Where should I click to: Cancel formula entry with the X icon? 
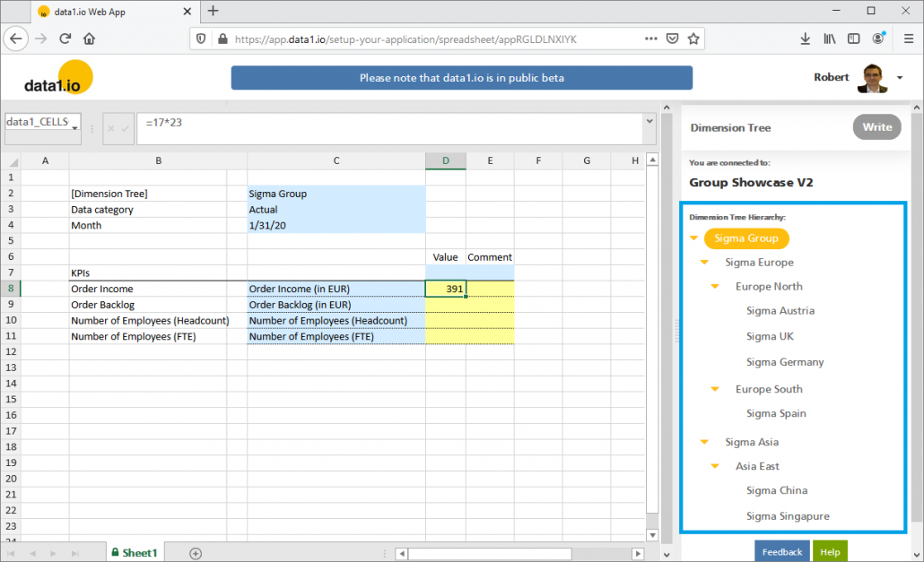tap(110, 128)
